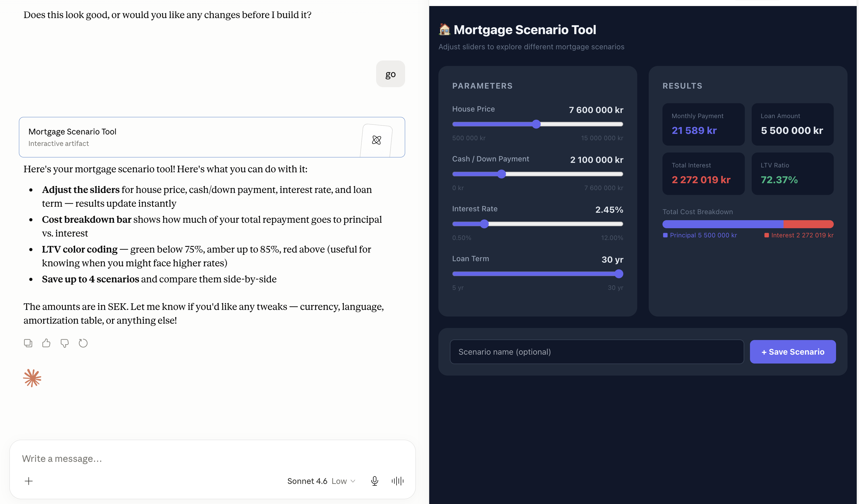Click the 30 yr loan term value
859x504 pixels.
point(612,259)
